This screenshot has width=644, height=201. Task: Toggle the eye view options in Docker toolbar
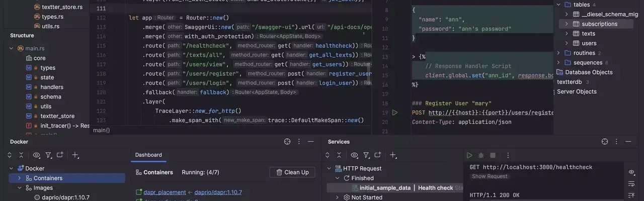pos(36,155)
